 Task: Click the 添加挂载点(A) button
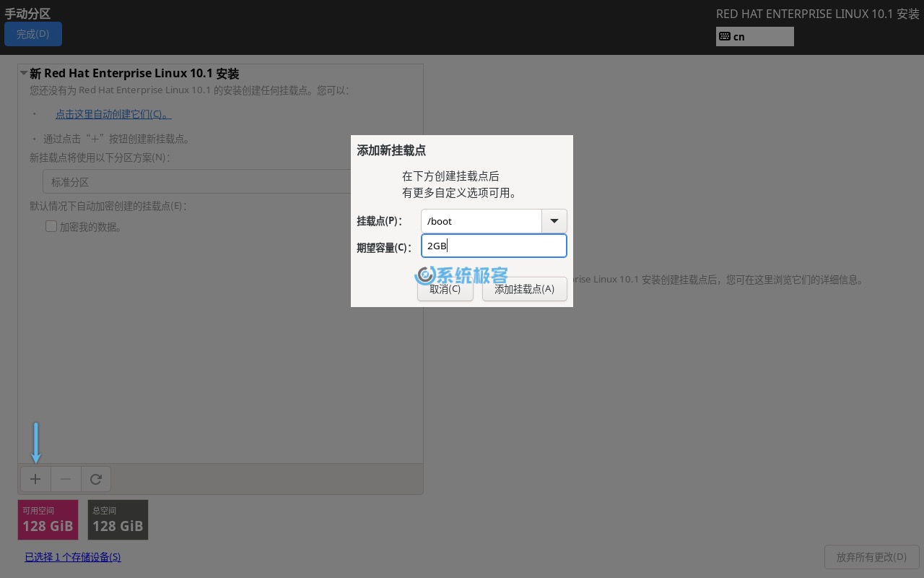click(x=524, y=289)
